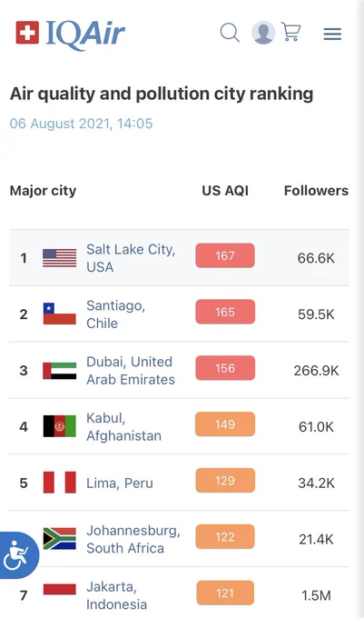The image size is (364, 618).
Task: Click the red 167 AQI badge
Action: 225,255
